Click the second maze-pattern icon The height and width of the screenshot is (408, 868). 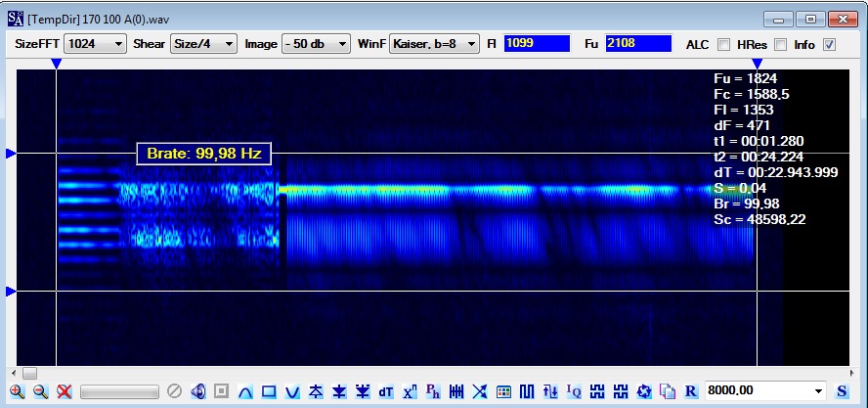coord(621,391)
